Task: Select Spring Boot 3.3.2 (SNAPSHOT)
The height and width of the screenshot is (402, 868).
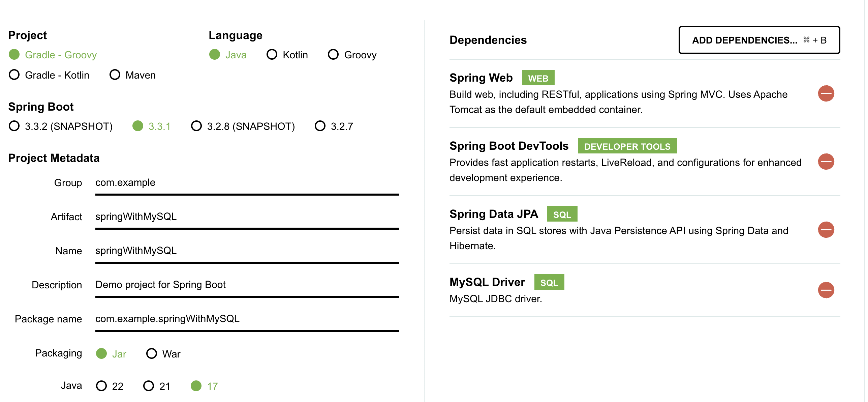Action: point(14,126)
